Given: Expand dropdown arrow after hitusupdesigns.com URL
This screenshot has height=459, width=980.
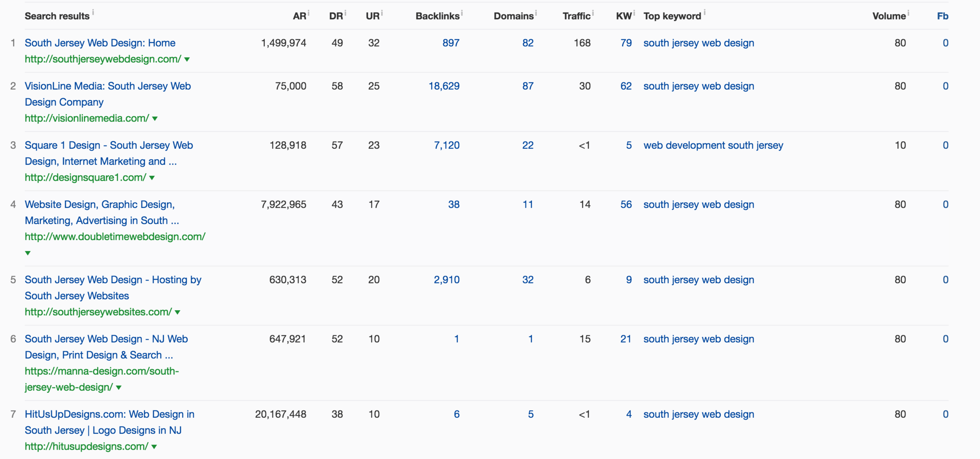Looking at the screenshot, I should pos(154,446).
